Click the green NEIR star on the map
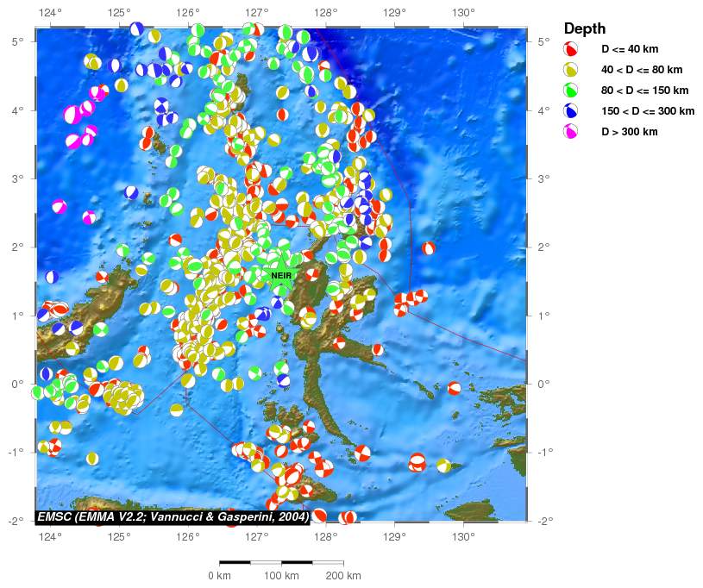 tap(280, 275)
